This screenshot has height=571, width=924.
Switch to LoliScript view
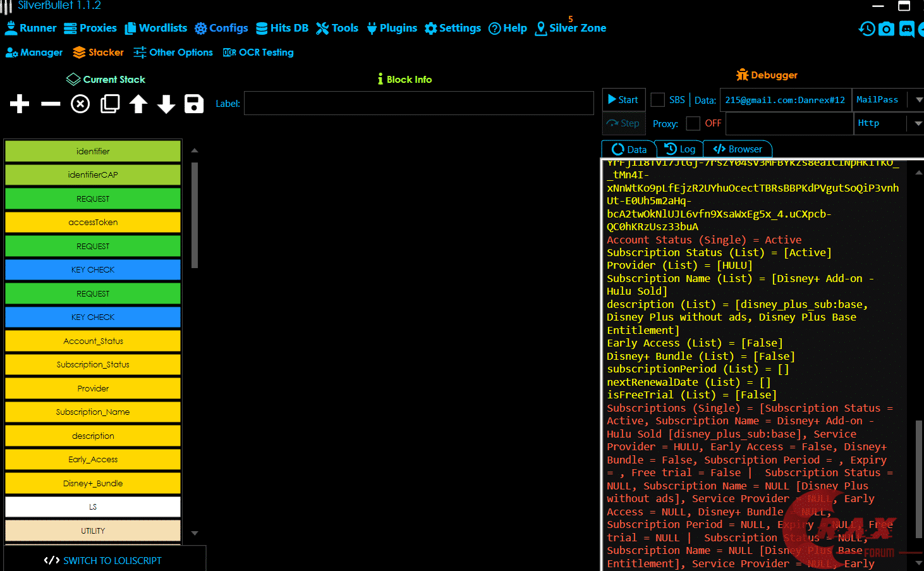103,560
